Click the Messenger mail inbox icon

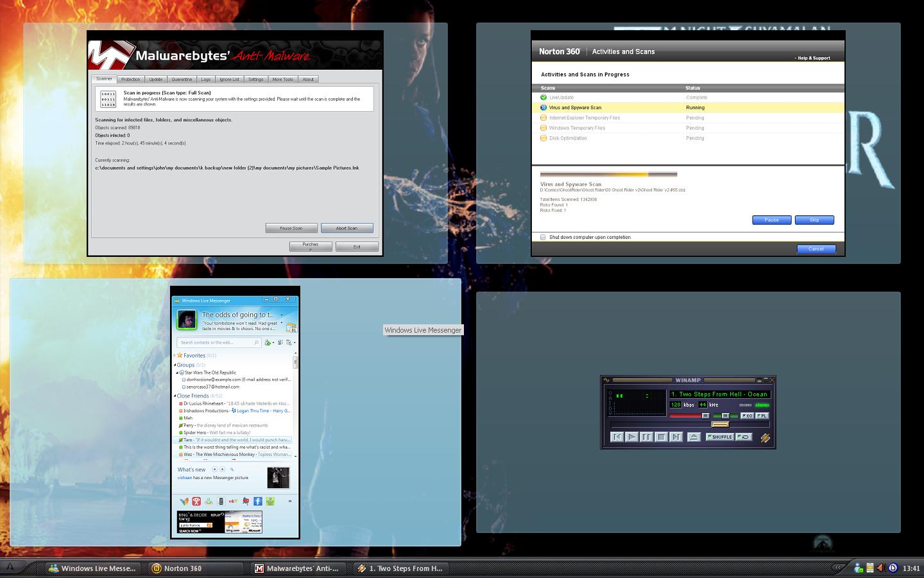click(291, 328)
